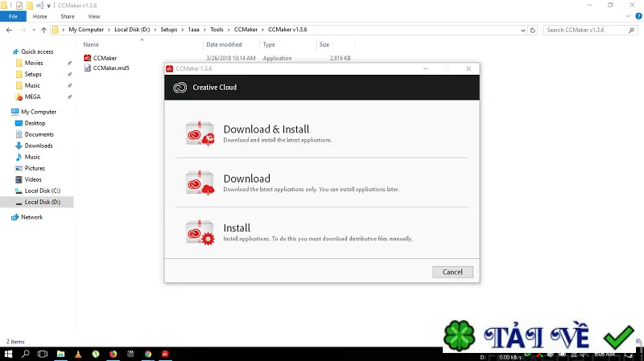Viewport: 644px width, 361px height.
Task: Click the Download cloud package icon
Action: pyautogui.click(x=200, y=183)
